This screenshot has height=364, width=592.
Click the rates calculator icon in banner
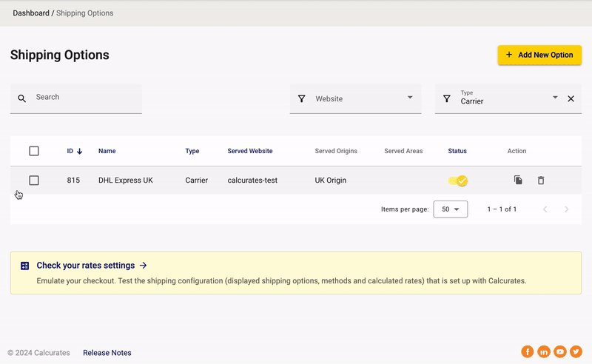(25, 266)
